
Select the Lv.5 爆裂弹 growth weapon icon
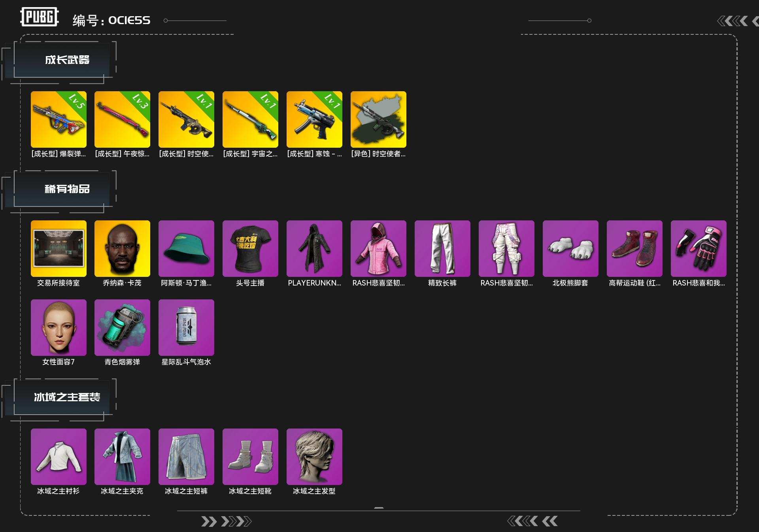(59, 119)
